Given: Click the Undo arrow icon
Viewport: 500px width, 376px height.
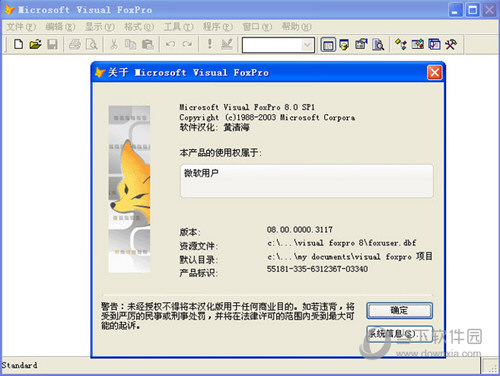Looking at the screenshot, I should point(170,44).
